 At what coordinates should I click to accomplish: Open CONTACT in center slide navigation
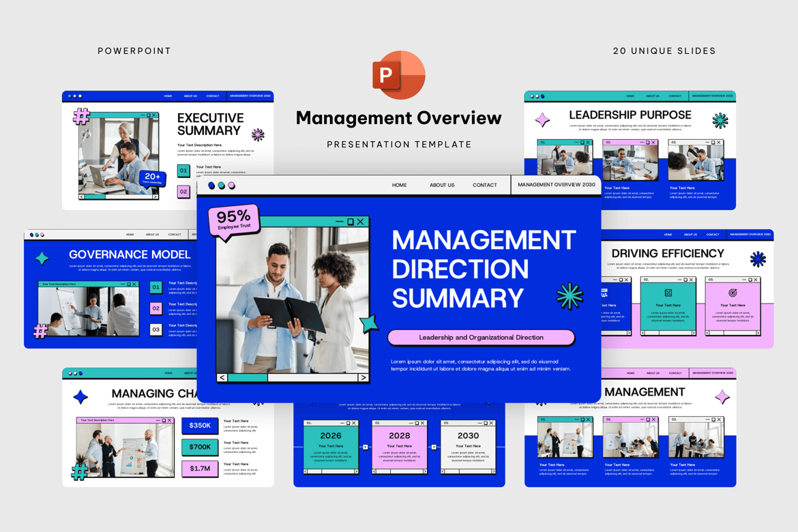tap(484, 186)
